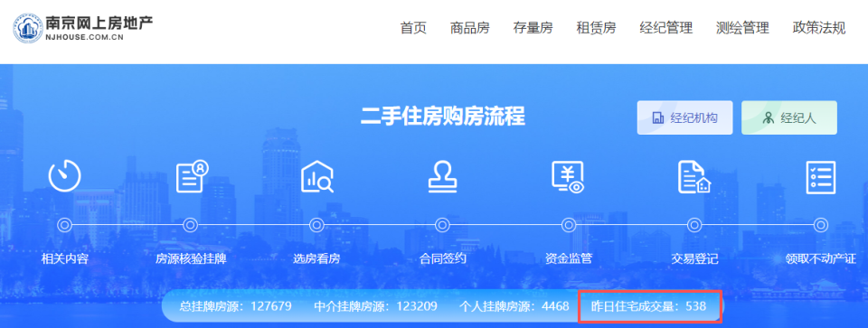Select the 相关内容 step label
The height and width of the screenshot is (328, 868).
[65, 258]
